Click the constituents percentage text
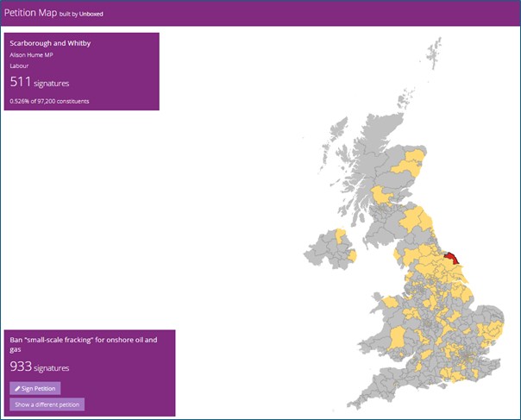This screenshot has height=420, width=521. click(x=49, y=102)
